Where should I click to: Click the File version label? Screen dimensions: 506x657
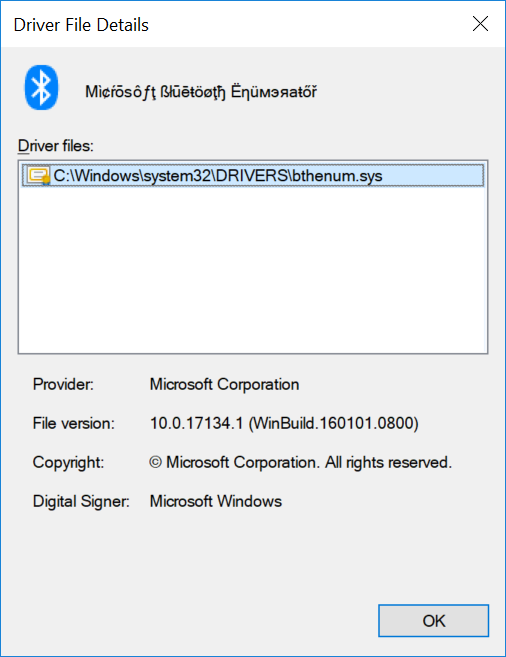click(74, 423)
